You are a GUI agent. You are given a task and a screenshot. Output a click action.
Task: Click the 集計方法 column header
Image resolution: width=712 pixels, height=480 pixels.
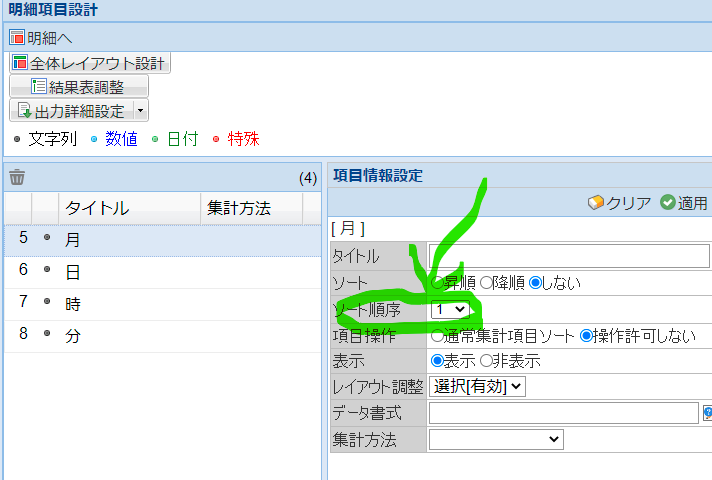click(x=251, y=208)
